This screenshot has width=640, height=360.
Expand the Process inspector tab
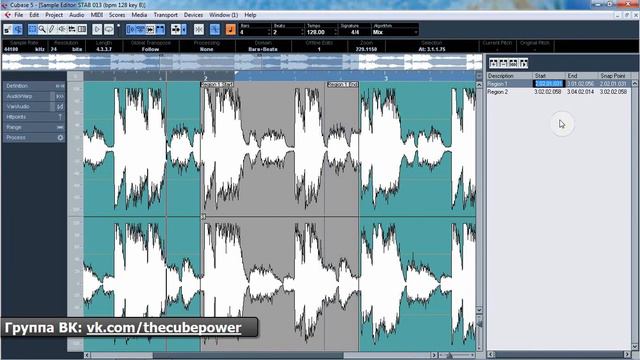click(34, 138)
